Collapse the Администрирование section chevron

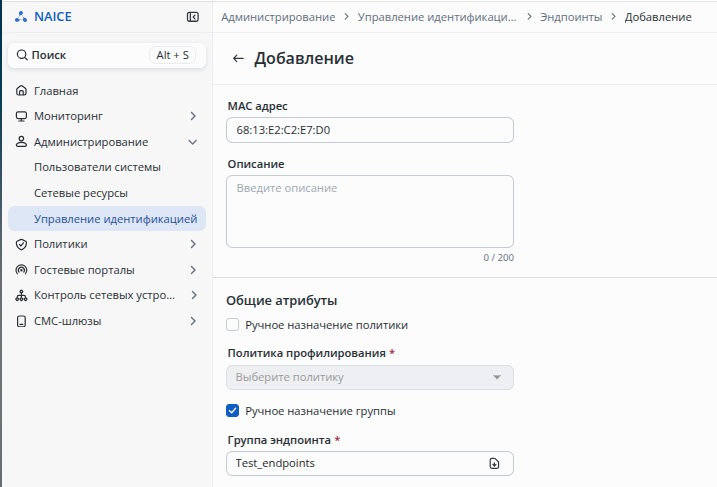[193, 142]
